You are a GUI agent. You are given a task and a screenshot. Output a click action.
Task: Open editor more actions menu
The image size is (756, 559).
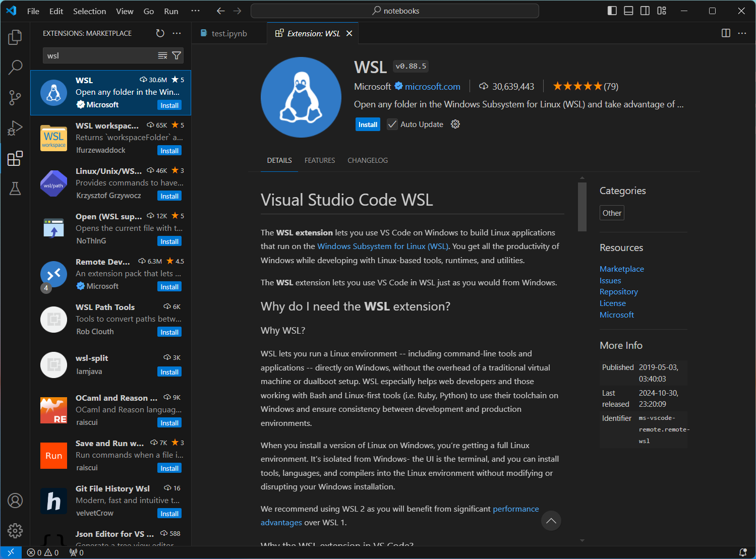(742, 33)
